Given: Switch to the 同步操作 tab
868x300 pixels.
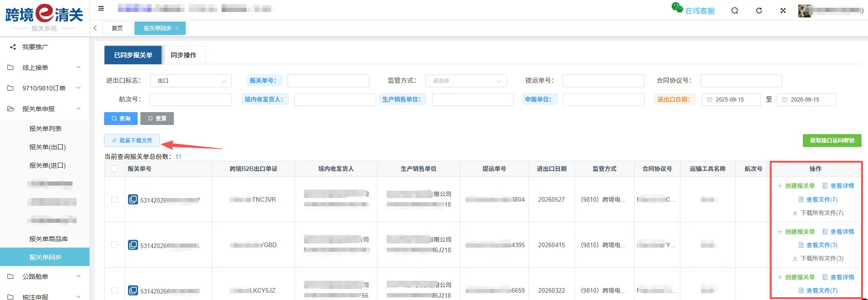Looking at the screenshot, I should pos(184,55).
